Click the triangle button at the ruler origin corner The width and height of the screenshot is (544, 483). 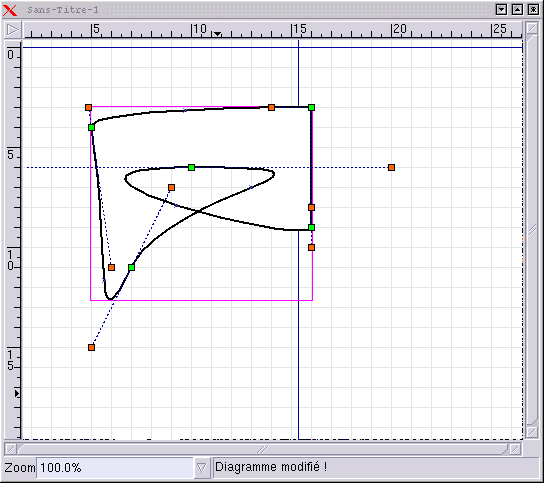(13, 30)
